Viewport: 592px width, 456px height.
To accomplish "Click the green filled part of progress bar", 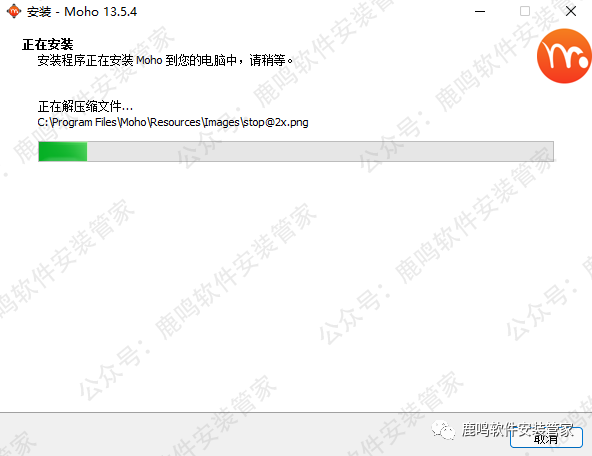I will (x=63, y=151).
